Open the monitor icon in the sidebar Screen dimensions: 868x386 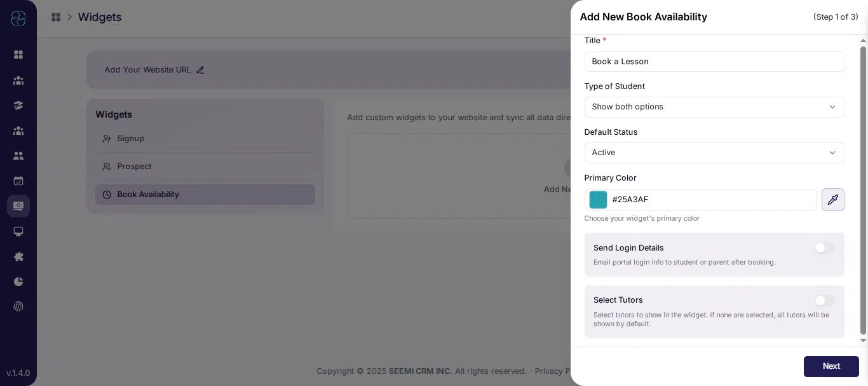tap(18, 231)
